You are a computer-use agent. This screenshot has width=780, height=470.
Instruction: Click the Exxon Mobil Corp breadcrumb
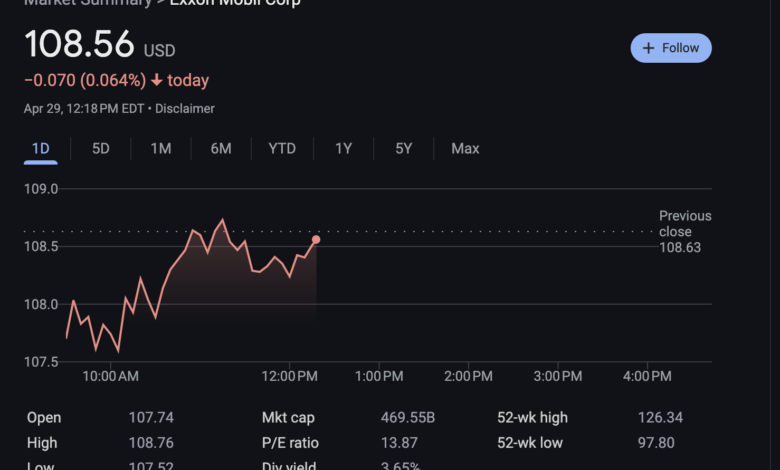pos(235,2)
